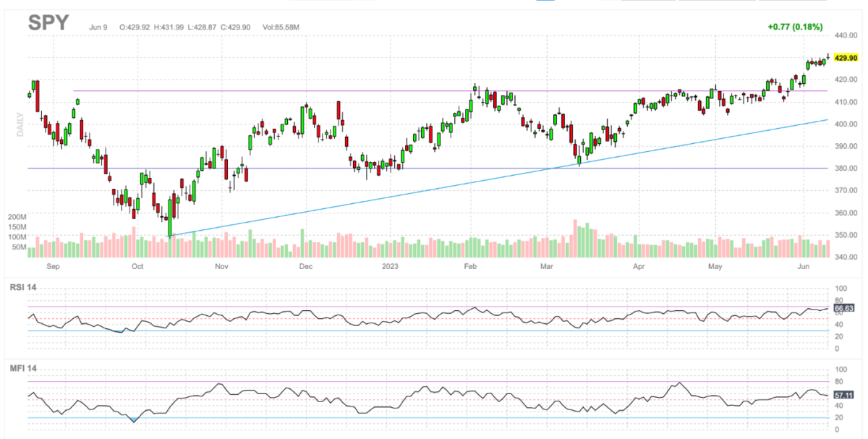Click the Oct label on time axis

point(138,267)
